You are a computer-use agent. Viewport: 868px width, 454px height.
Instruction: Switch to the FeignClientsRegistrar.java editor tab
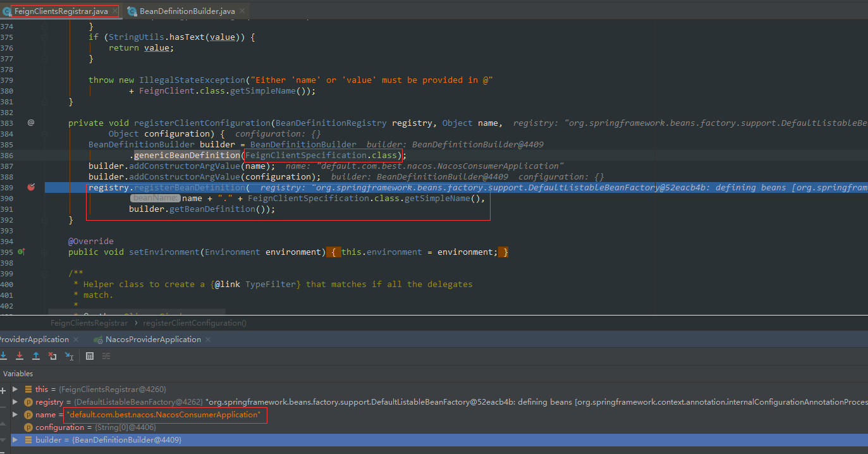(x=60, y=11)
